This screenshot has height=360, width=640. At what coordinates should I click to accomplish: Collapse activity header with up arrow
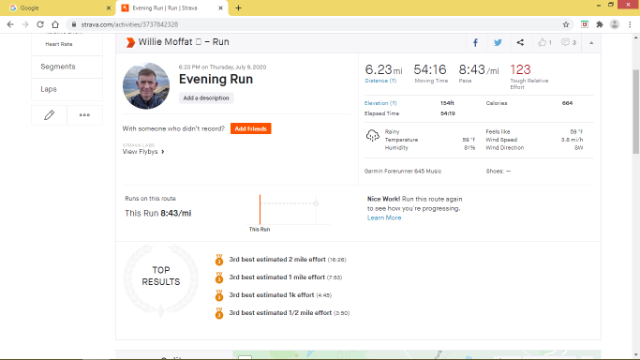tap(591, 43)
